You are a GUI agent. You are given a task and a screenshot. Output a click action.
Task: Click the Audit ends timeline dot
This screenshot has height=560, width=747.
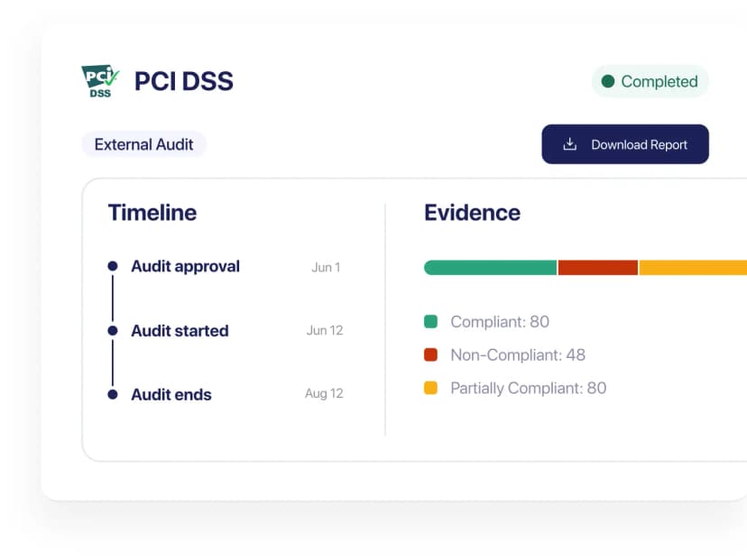[x=113, y=394]
